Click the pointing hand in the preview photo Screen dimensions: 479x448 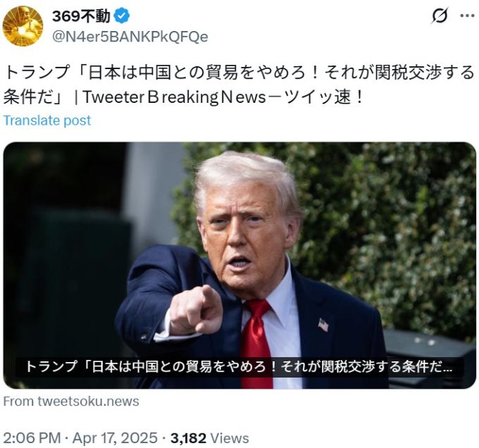(x=196, y=310)
